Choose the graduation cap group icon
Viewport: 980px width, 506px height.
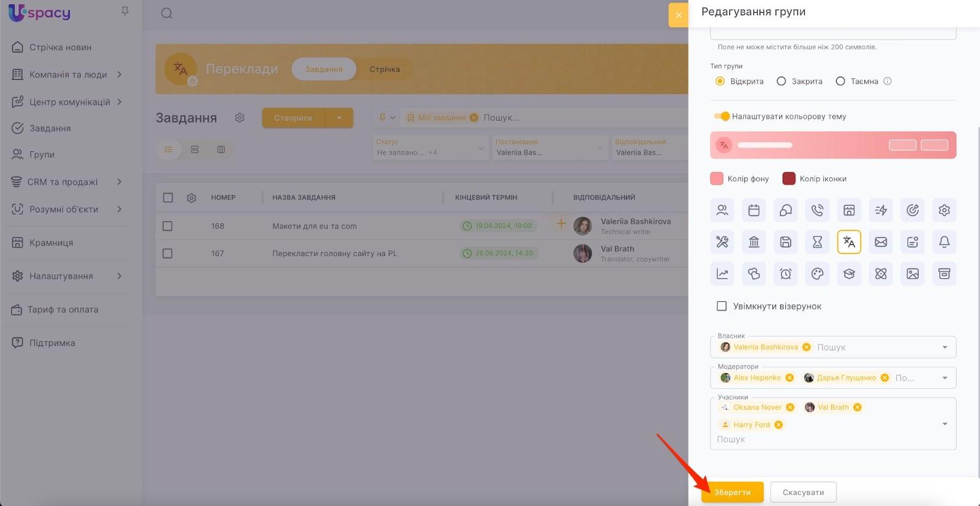[849, 274]
